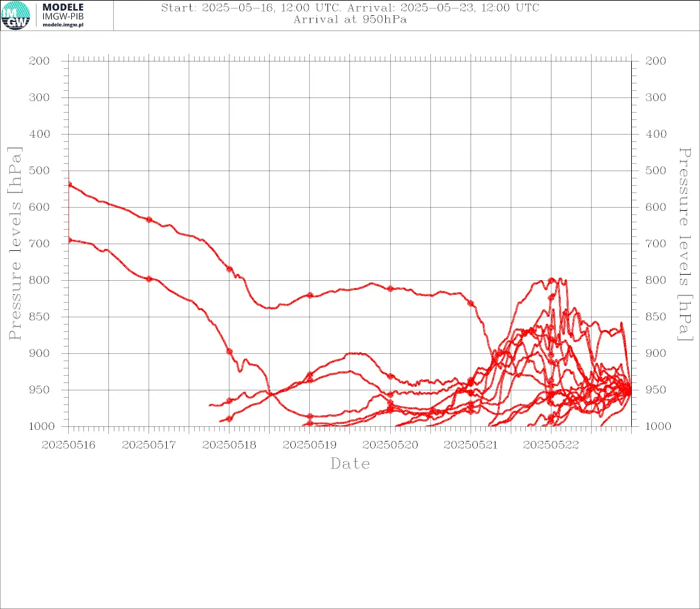Click the trajectory marker near 810 hPa at 20250520
Viewport: 700px width, 609px height.
click(x=390, y=289)
